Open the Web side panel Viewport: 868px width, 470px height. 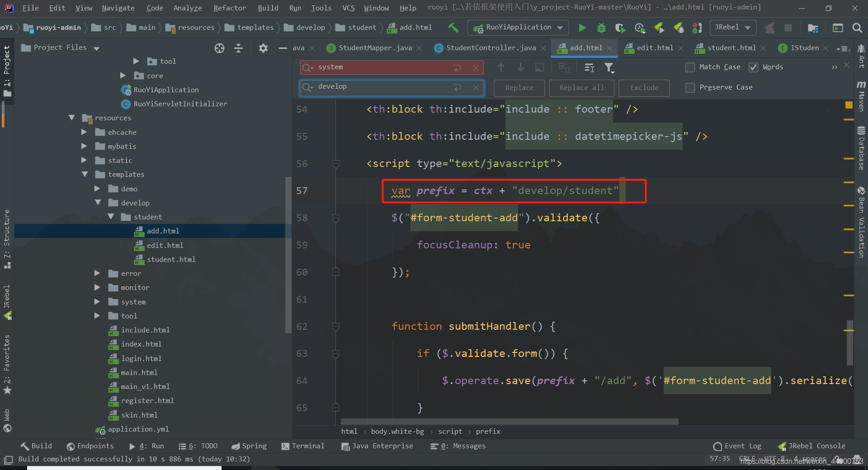point(7,420)
